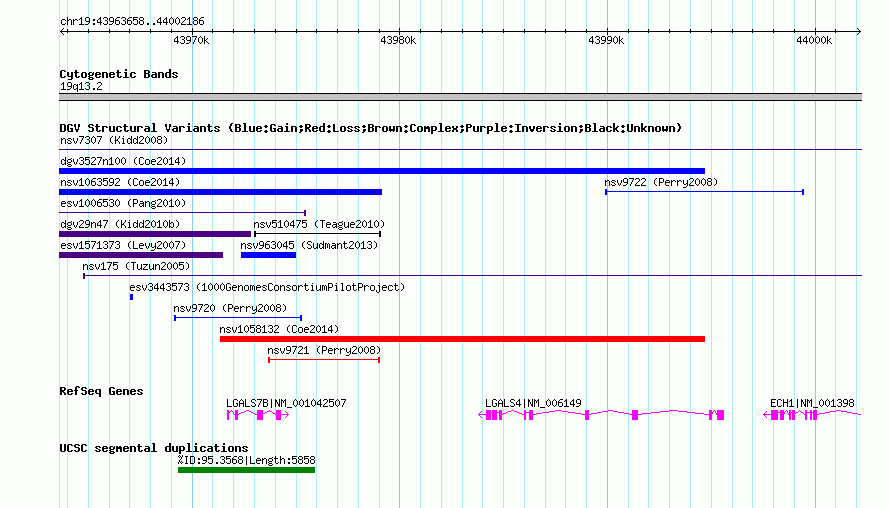The height and width of the screenshot is (508, 890).
Task: Click the nsv175 purple variant line
Action: [472, 276]
